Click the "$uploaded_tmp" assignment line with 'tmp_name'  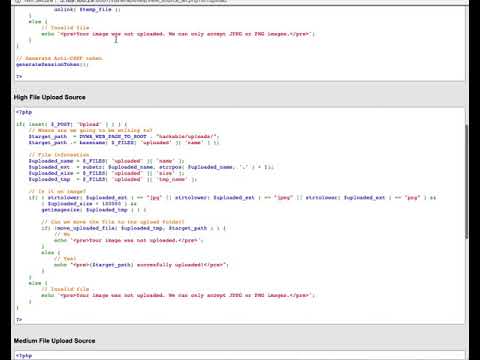coord(113,179)
